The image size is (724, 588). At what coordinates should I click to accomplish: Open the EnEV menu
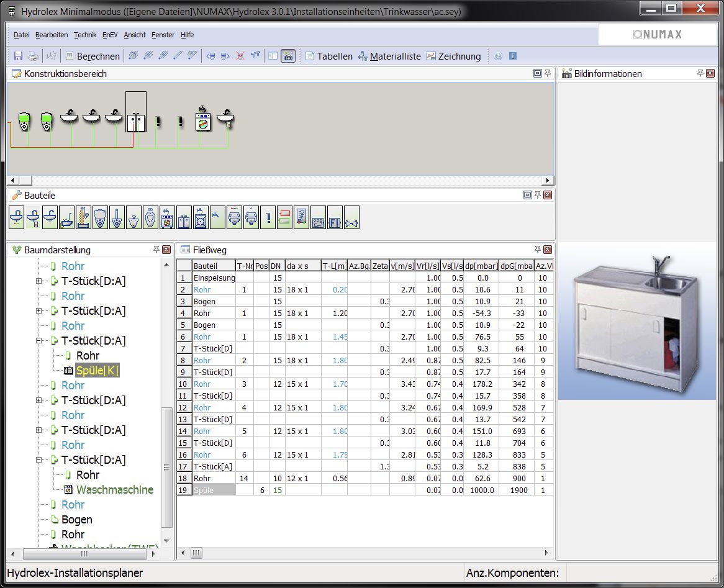[110, 35]
